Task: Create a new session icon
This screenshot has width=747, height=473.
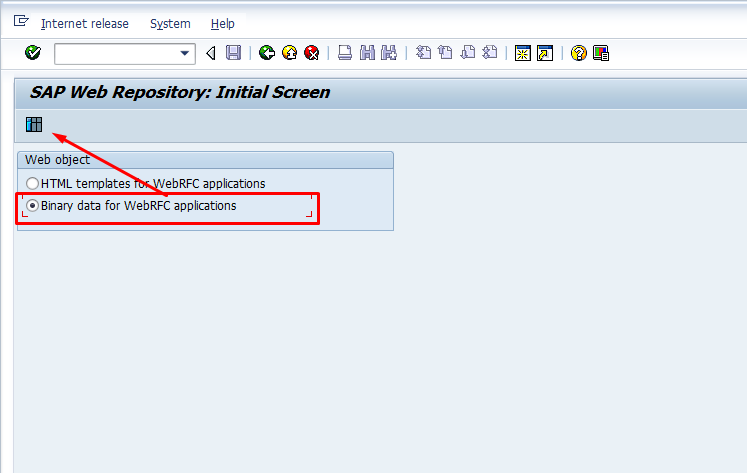Action: (523, 53)
